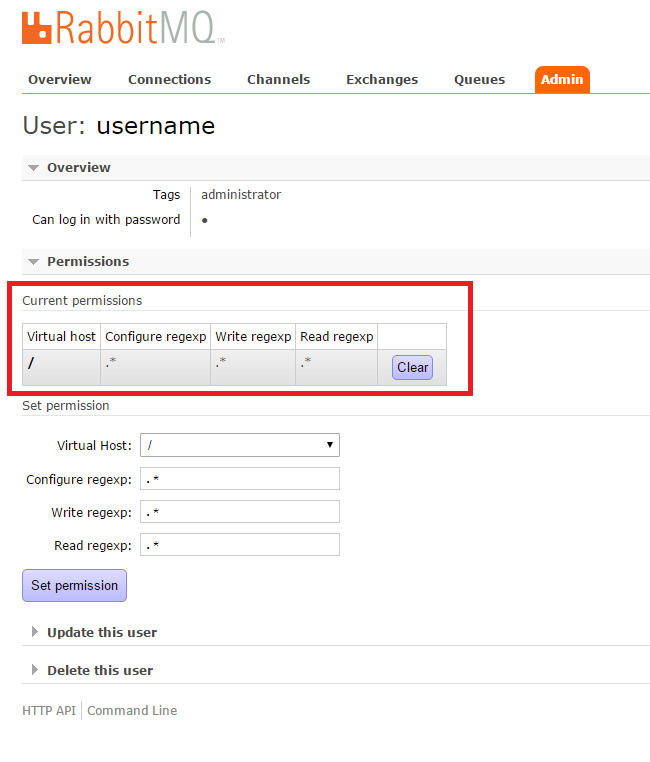The width and height of the screenshot is (650, 762).
Task: Click the "/" virtual host entry in table
Action: (x=31, y=364)
